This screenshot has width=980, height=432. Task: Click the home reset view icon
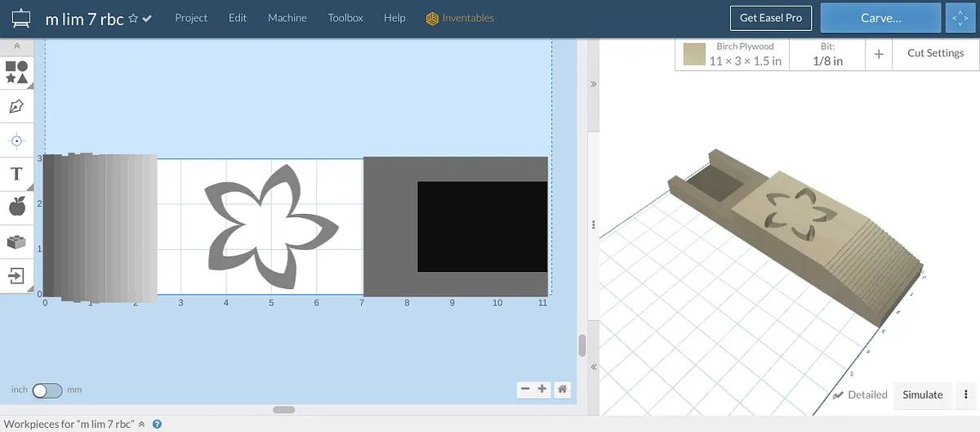click(x=562, y=390)
